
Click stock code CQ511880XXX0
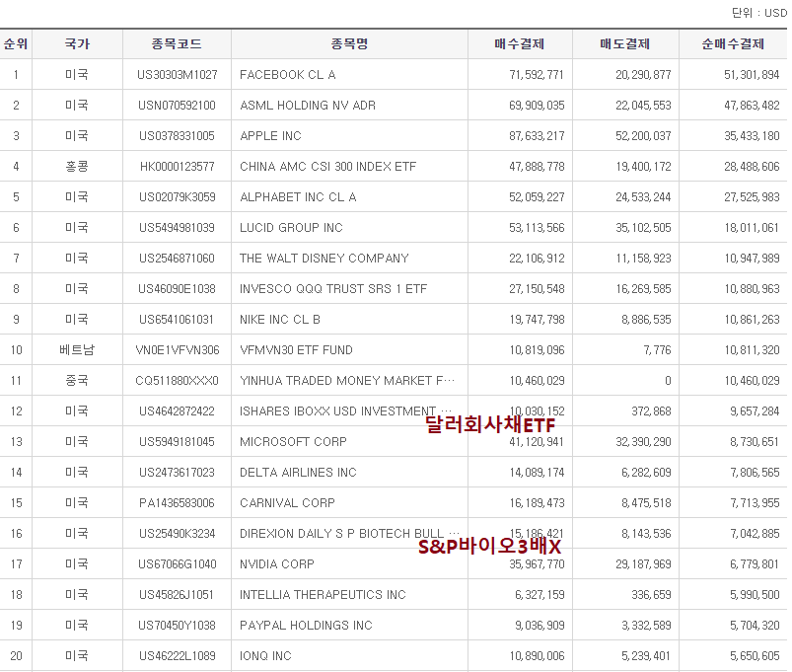tap(177, 381)
